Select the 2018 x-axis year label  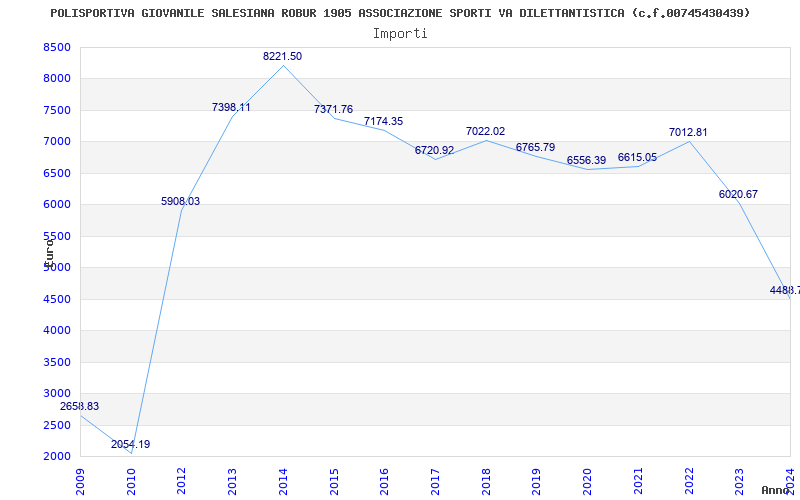486,481
